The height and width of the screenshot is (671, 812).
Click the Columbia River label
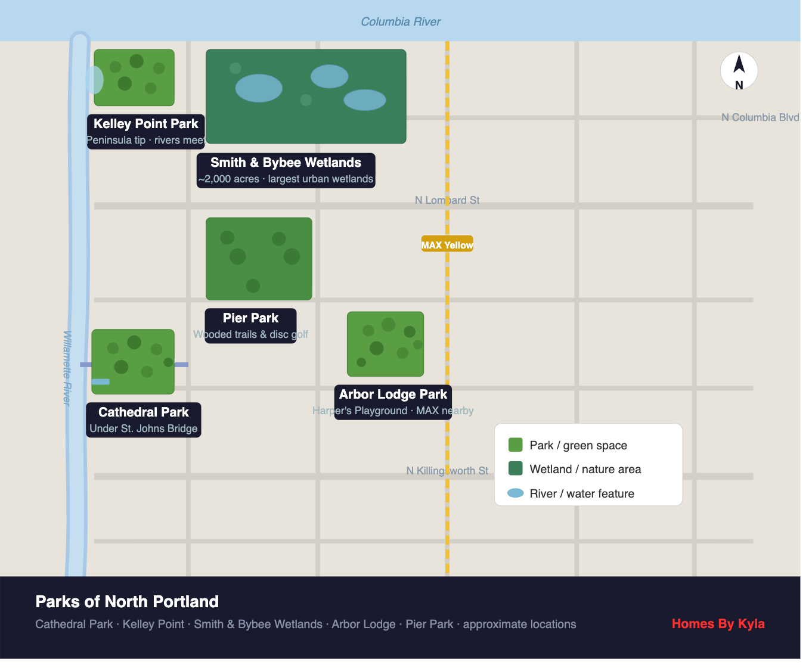click(401, 22)
